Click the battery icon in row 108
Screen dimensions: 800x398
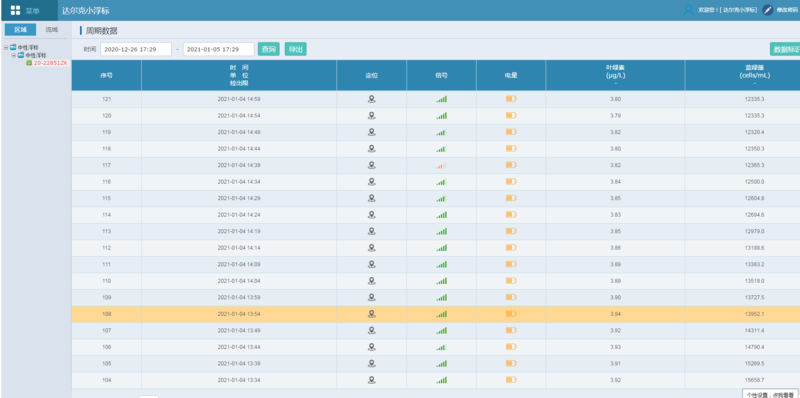pos(511,313)
